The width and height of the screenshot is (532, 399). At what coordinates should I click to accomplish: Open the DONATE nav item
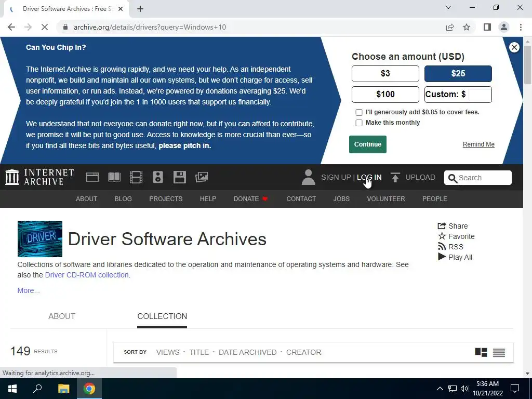[x=251, y=199]
